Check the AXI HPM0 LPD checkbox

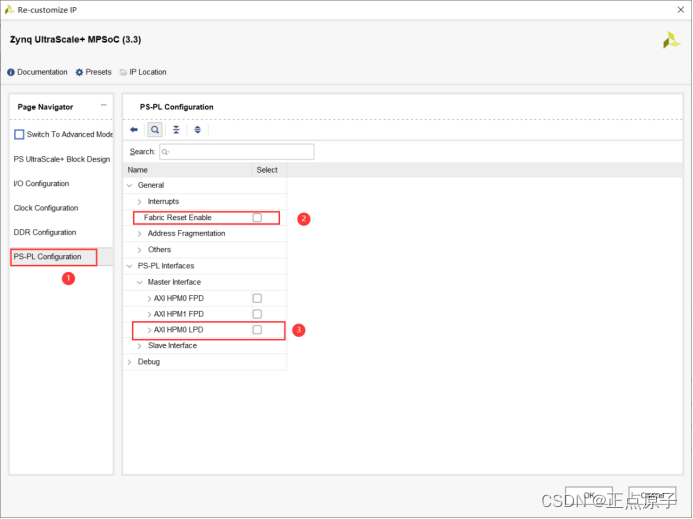257,330
